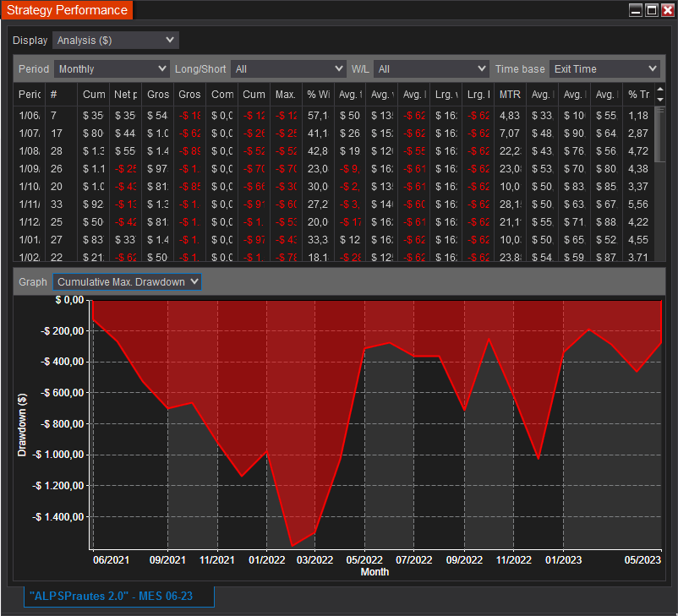This screenshot has width=678, height=616.
Task: Select the 1/12 period row cell
Action: [x=30, y=221]
